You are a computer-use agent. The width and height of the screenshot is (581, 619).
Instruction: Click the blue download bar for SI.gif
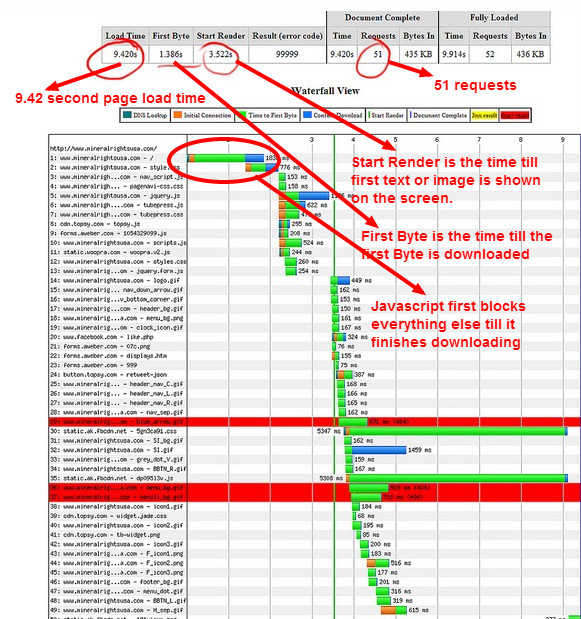[x=379, y=450]
